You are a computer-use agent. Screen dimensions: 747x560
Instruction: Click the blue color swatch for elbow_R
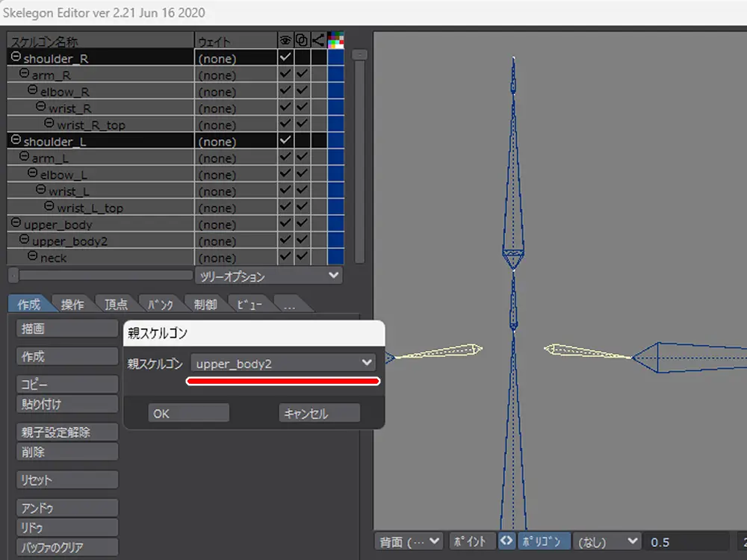tap(335, 91)
